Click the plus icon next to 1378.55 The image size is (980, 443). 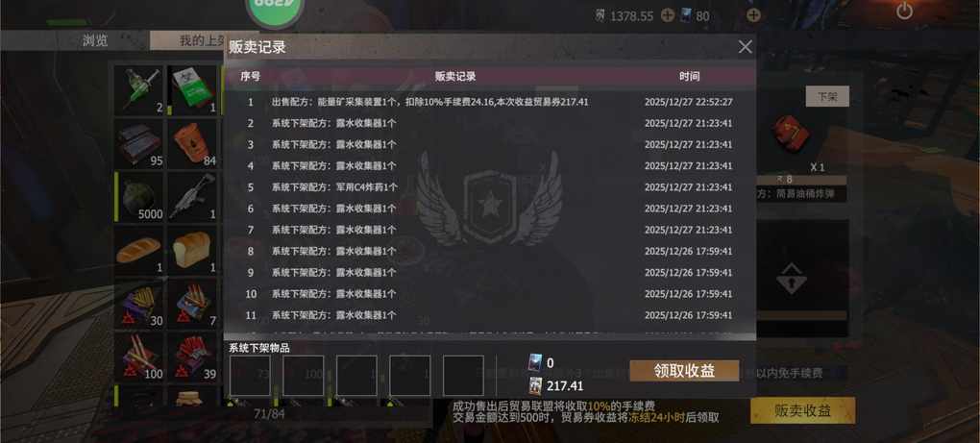coord(668,15)
